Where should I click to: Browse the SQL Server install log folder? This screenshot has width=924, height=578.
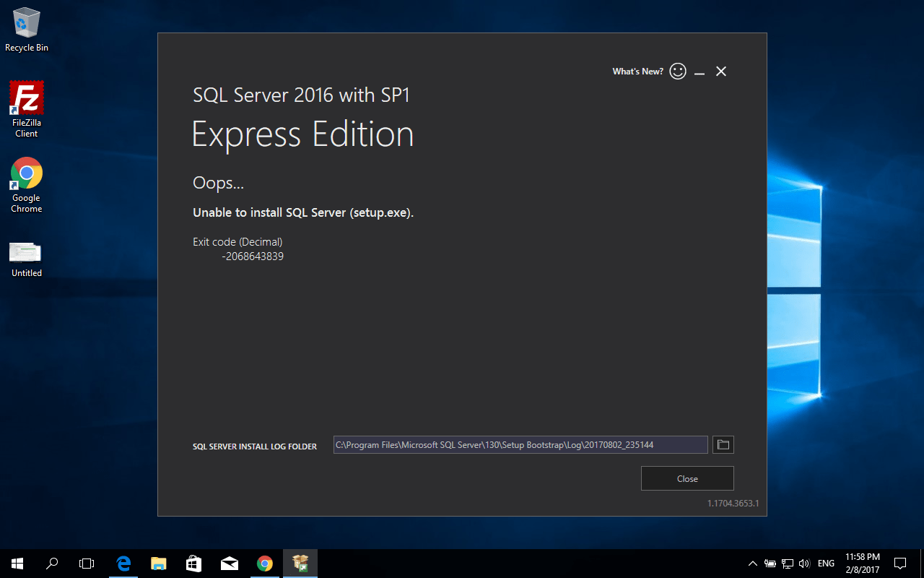point(723,444)
